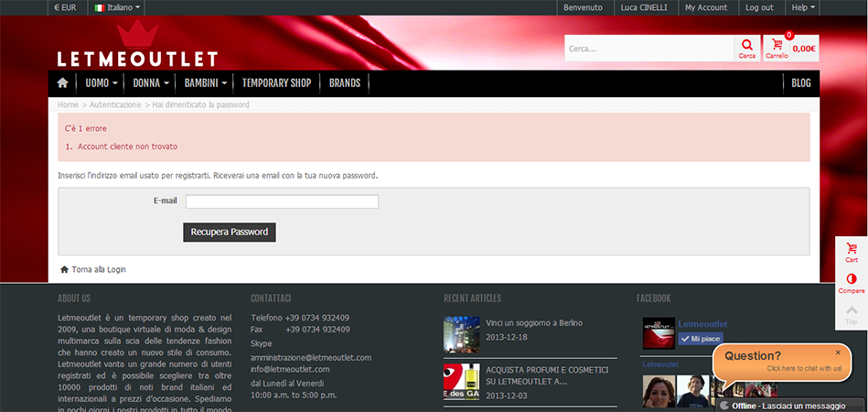Click Home in the breadcrumb
Screen dimensions: 868x412
tap(68, 104)
